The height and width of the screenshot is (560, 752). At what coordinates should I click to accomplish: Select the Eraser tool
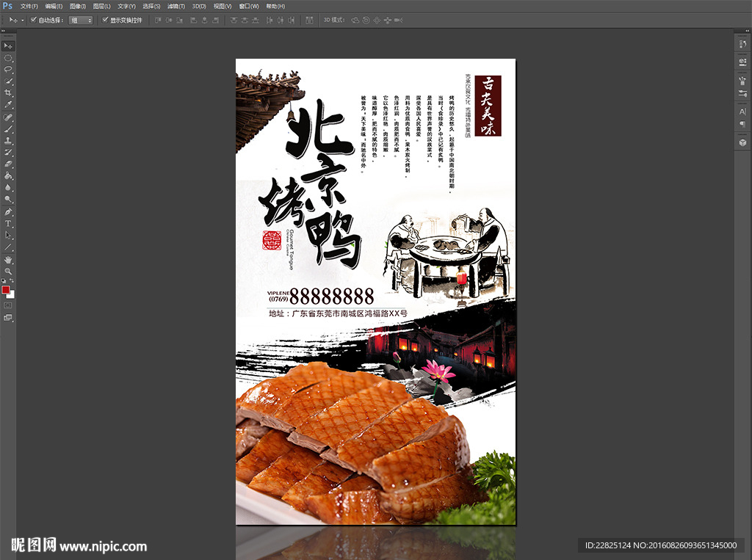pos(8,164)
